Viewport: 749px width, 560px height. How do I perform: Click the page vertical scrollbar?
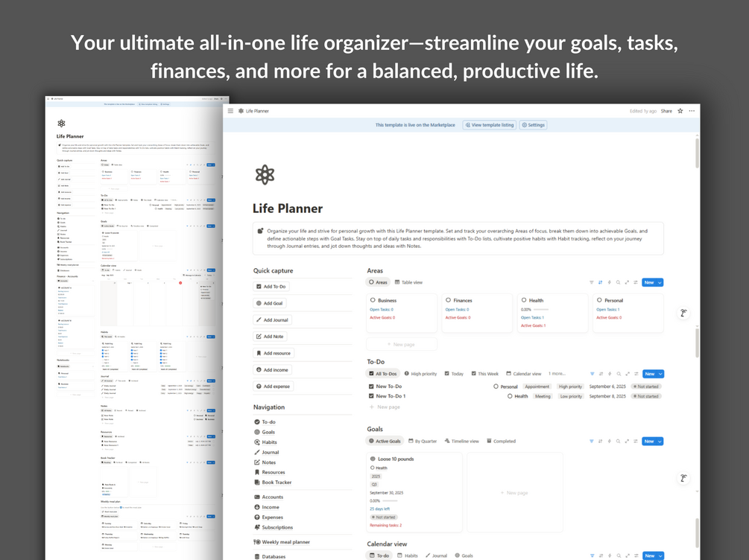point(697,153)
